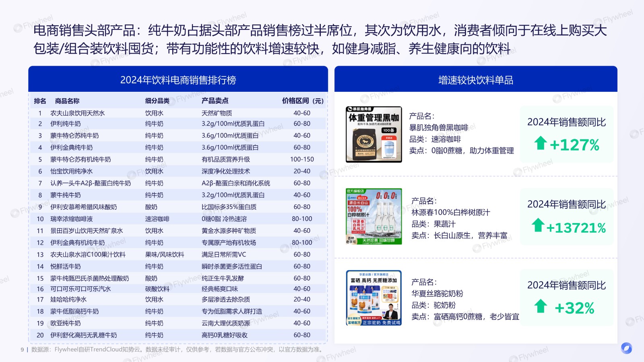This screenshot has width=644, height=362.
Task: Click the Flywheel logo icon at bottom right
Action: (x=626, y=348)
